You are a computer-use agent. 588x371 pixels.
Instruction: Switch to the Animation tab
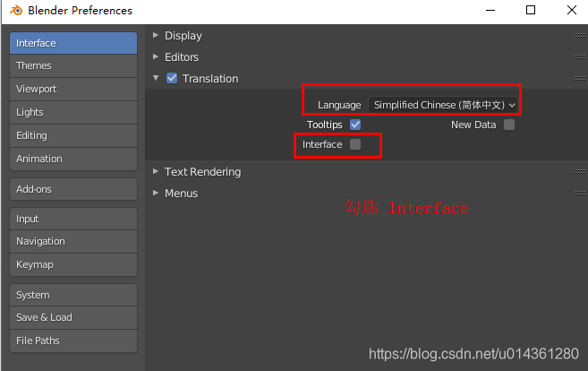point(73,159)
